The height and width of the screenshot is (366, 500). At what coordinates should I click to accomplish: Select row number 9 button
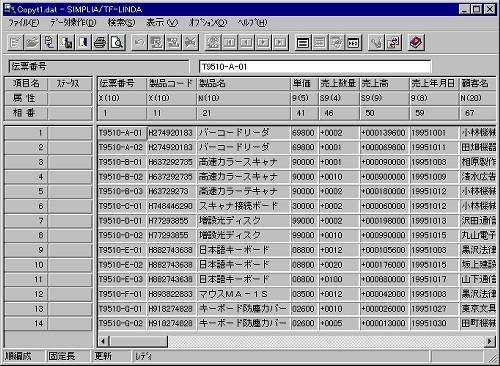point(26,250)
